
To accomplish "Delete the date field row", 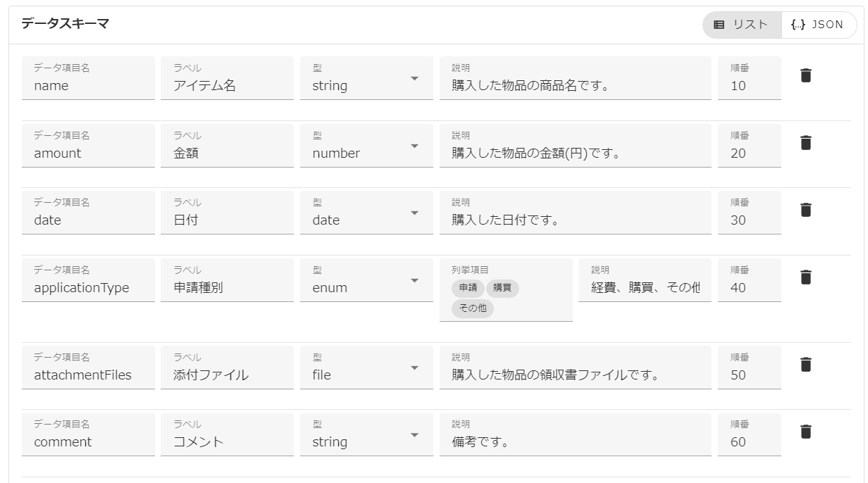I will [806, 210].
